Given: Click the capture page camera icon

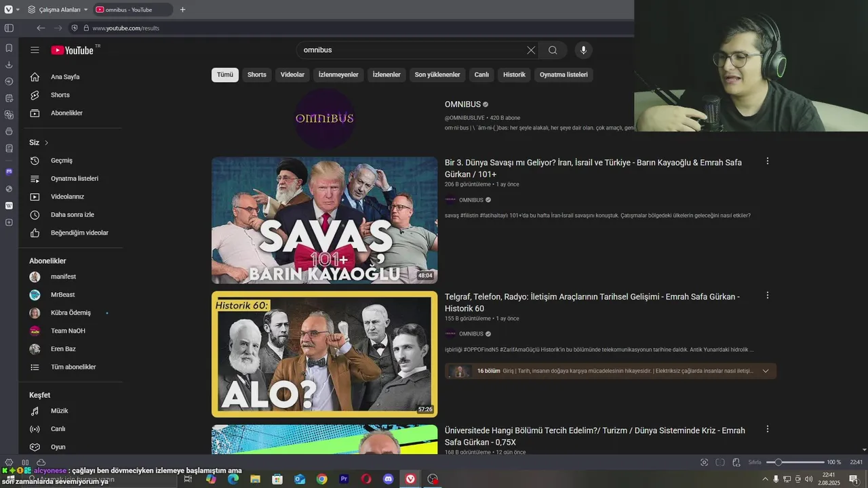Looking at the screenshot, I should 704,462.
